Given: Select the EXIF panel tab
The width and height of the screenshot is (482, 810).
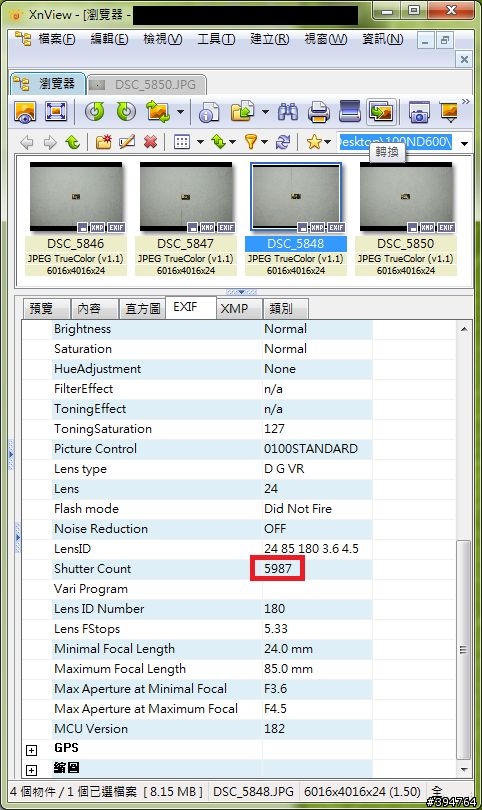Looking at the screenshot, I should pyautogui.click(x=190, y=307).
